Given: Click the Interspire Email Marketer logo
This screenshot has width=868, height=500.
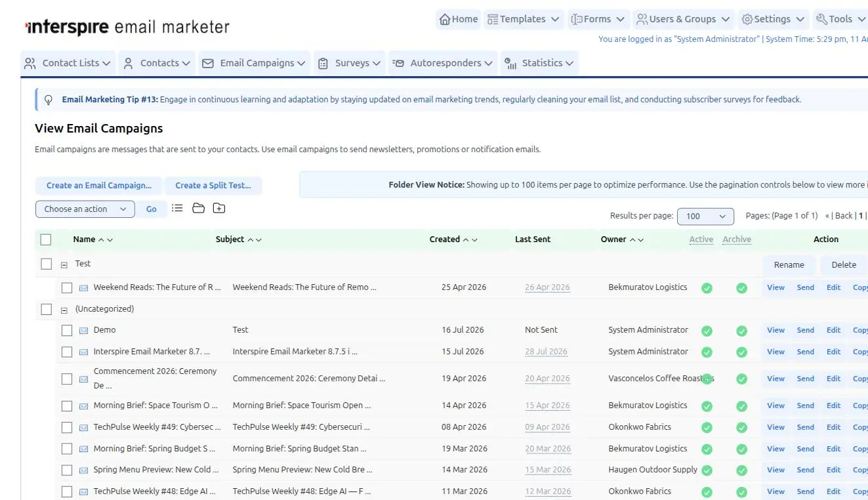Looking at the screenshot, I should pyautogui.click(x=127, y=27).
